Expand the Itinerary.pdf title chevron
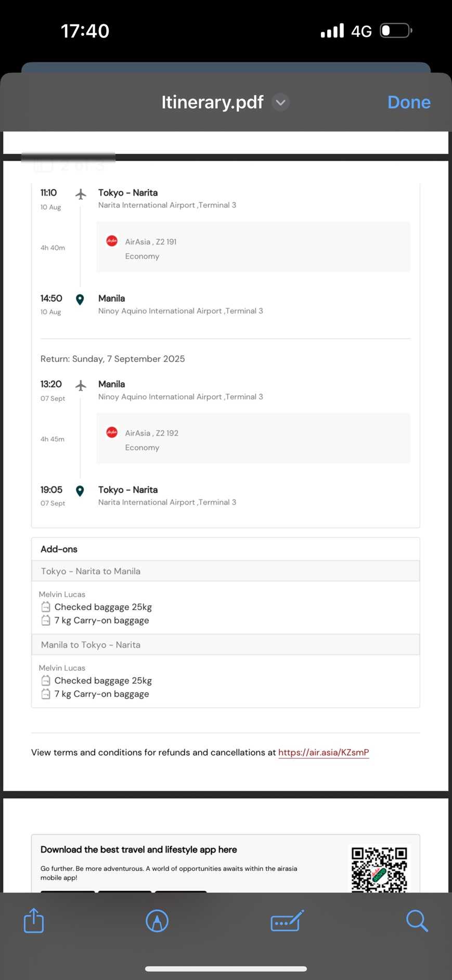452x980 pixels. pyautogui.click(x=281, y=102)
